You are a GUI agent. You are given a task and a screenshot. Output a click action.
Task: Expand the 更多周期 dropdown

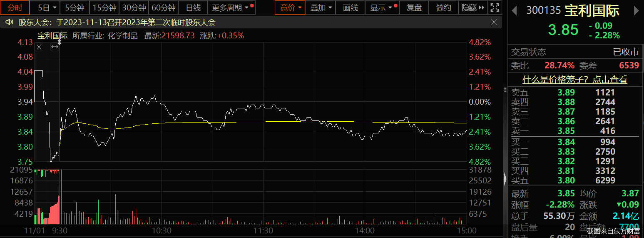(x=231, y=8)
